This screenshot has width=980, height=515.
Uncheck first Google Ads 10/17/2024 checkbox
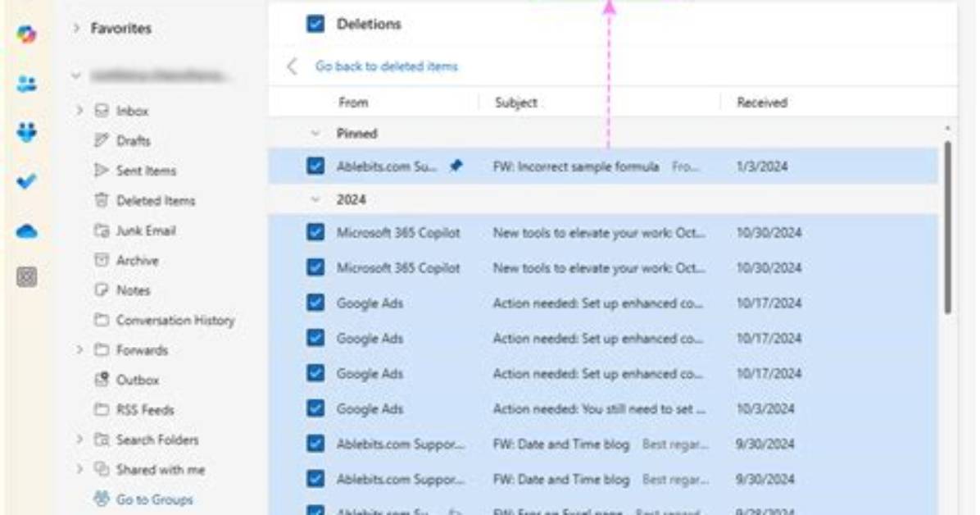[x=315, y=303]
